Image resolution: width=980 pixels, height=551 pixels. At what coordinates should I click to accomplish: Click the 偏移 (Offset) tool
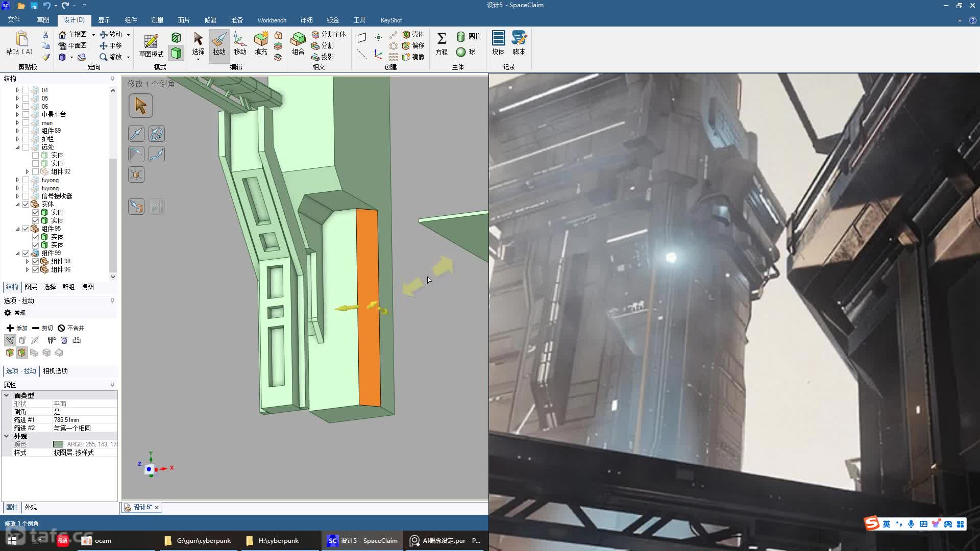point(413,45)
